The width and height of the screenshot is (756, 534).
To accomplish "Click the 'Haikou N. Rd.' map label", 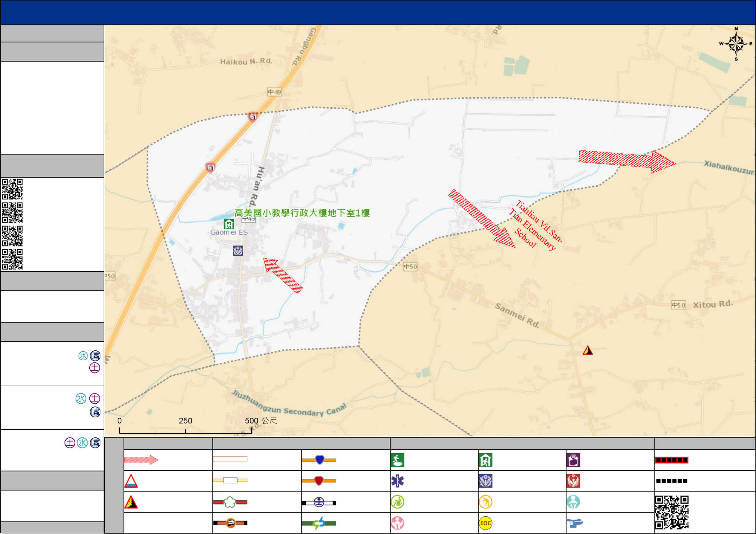I will (x=246, y=61).
